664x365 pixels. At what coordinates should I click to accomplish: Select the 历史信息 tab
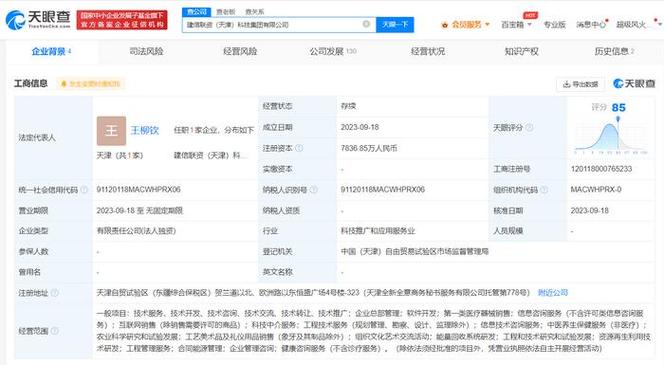click(614, 52)
